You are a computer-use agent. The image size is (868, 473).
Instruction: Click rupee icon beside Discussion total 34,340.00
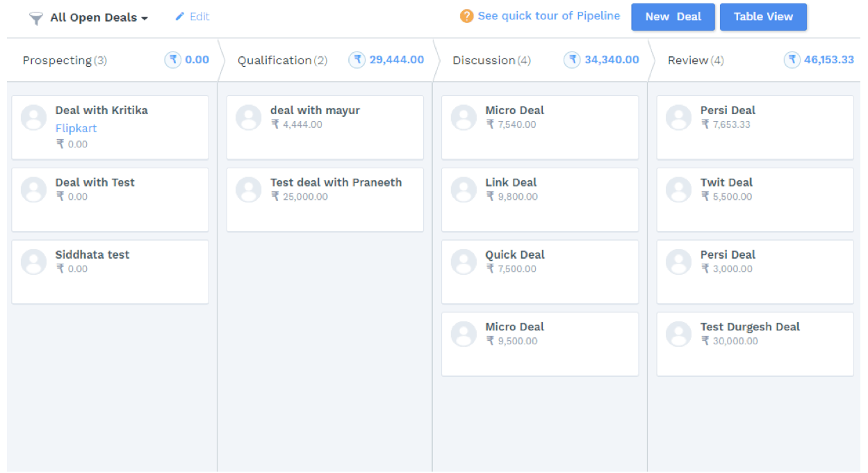[573, 60]
